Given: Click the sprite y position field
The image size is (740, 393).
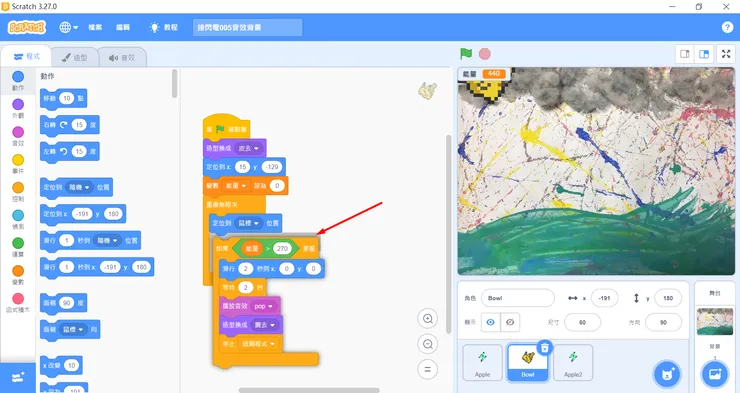Looking at the screenshot, I should point(668,298).
